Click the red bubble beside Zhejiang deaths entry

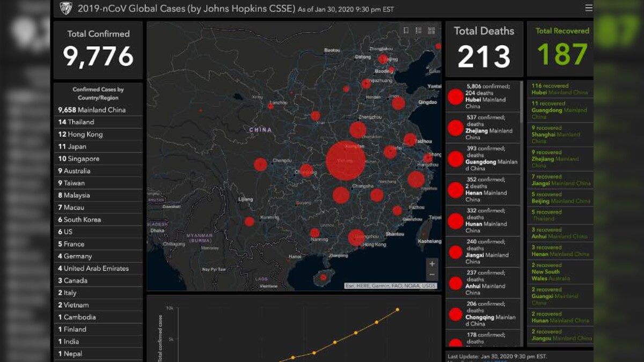pyautogui.click(x=456, y=127)
